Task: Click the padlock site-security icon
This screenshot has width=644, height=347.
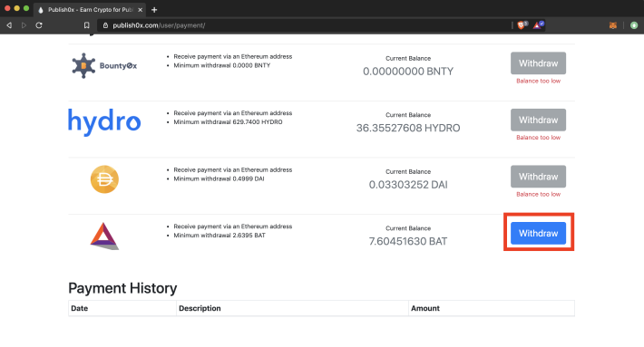Action: pos(105,25)
